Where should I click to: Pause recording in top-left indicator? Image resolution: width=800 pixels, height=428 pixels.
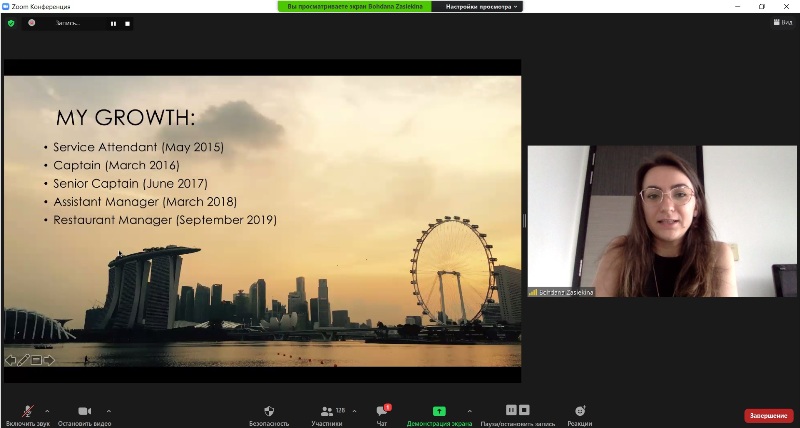(x=113, y=23)
